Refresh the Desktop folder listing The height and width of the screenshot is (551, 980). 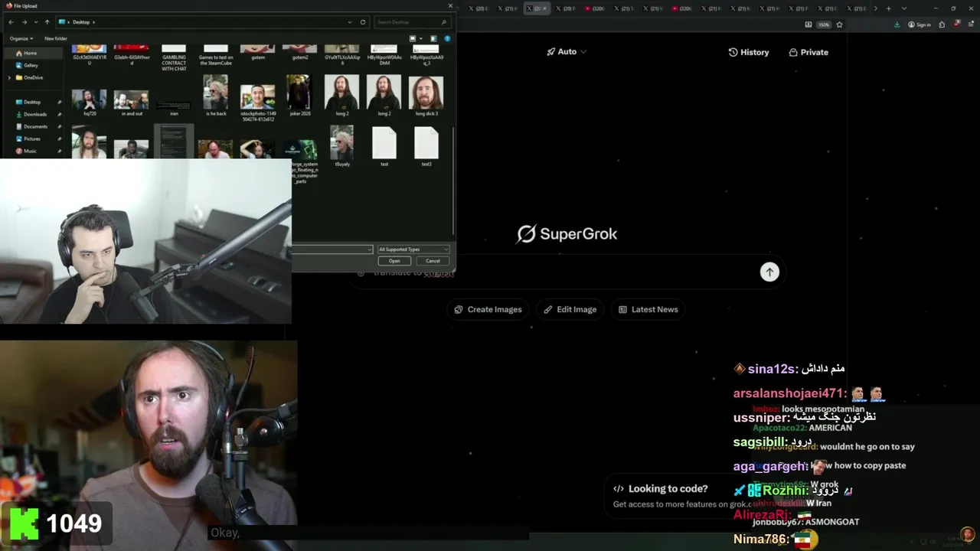pos(363,22)
